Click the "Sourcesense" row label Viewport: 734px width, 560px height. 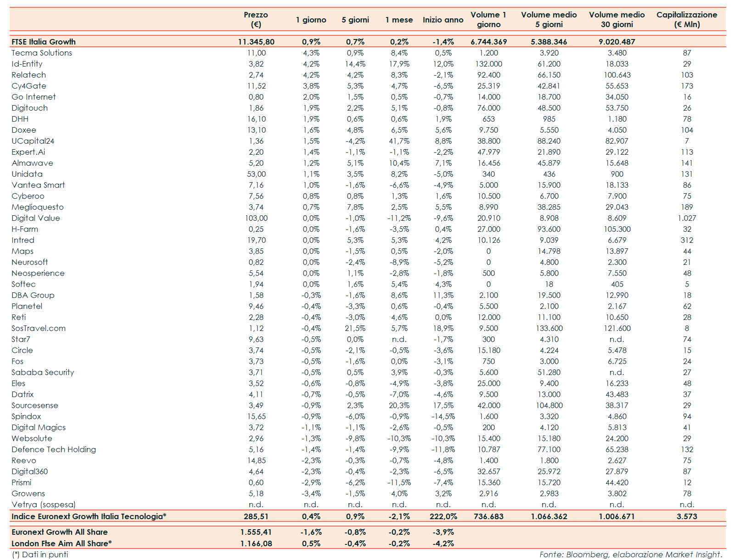point(35,405)
